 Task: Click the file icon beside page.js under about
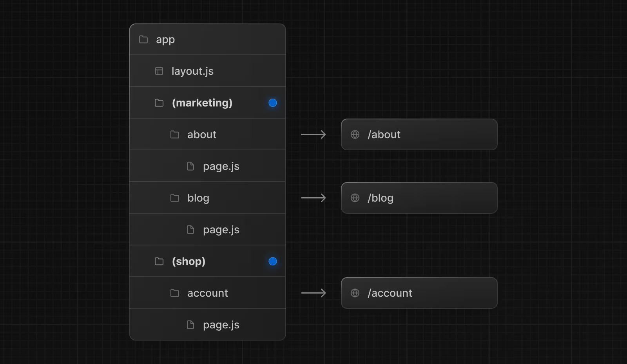pyautogui.click(x=190, y=166)
